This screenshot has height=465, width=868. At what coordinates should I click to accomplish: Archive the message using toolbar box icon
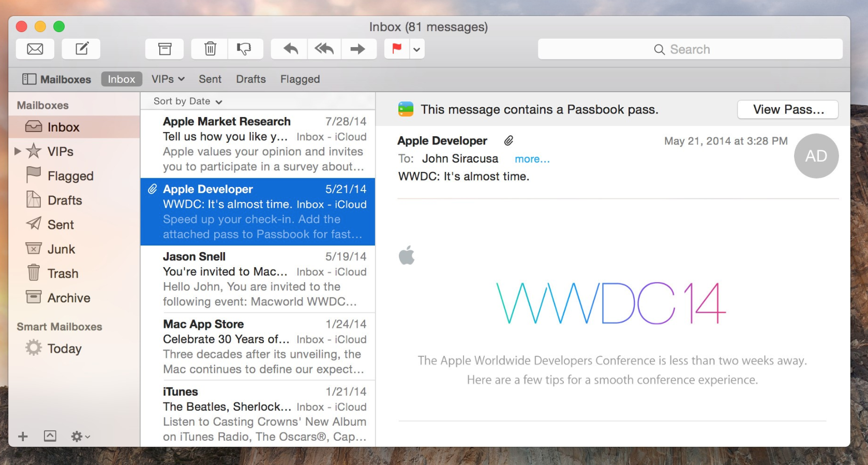coord(164,49)
